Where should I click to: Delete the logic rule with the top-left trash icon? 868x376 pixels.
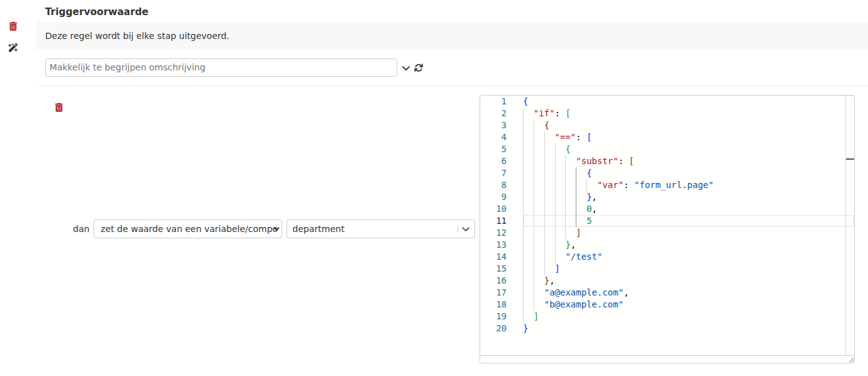point(13,26)
